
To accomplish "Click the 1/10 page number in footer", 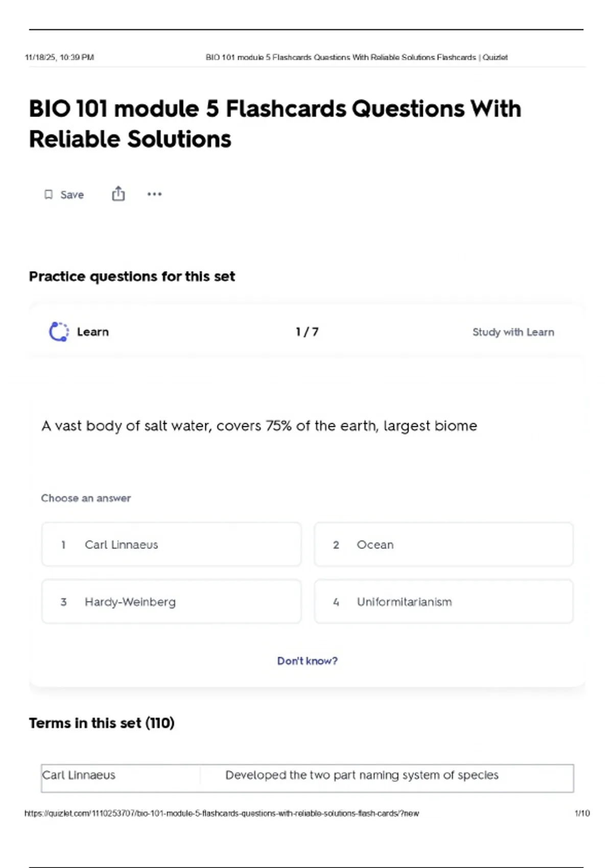I will coord(582,813).
